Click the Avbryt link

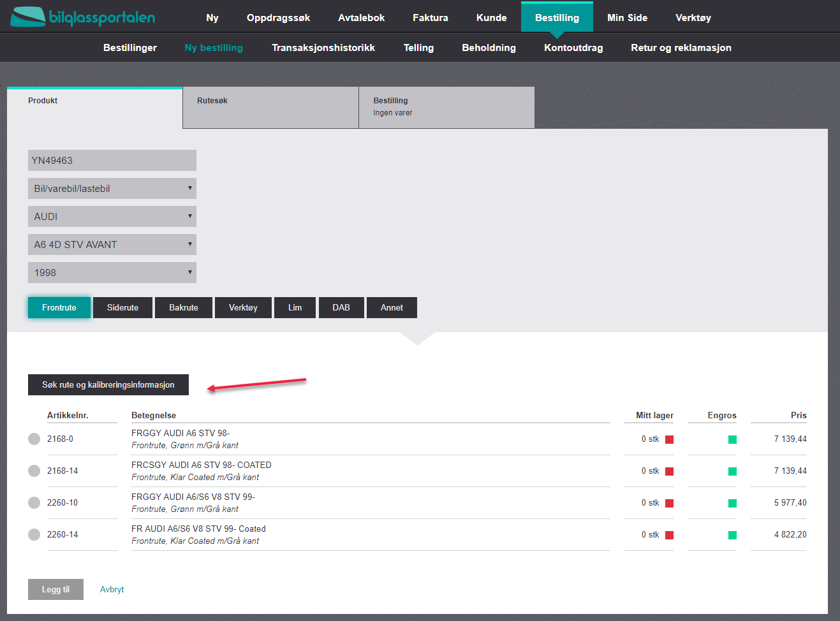coord(112,590)
